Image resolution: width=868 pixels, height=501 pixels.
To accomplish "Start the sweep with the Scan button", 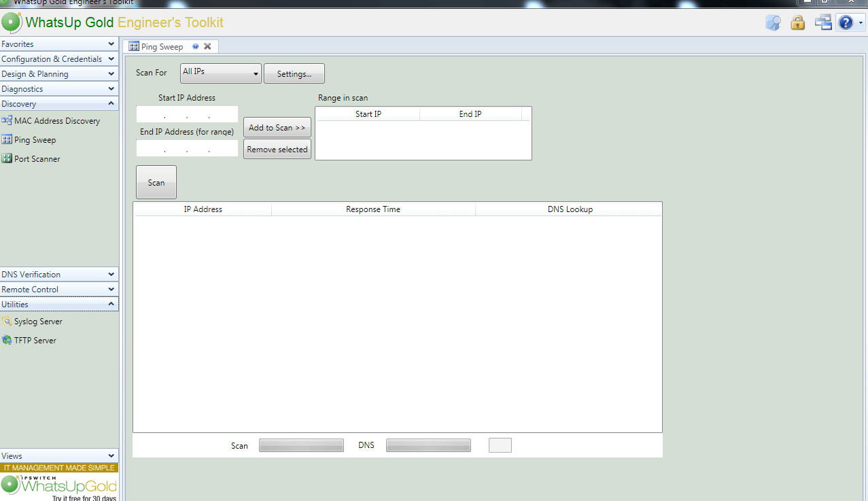I will click(156, 182).
